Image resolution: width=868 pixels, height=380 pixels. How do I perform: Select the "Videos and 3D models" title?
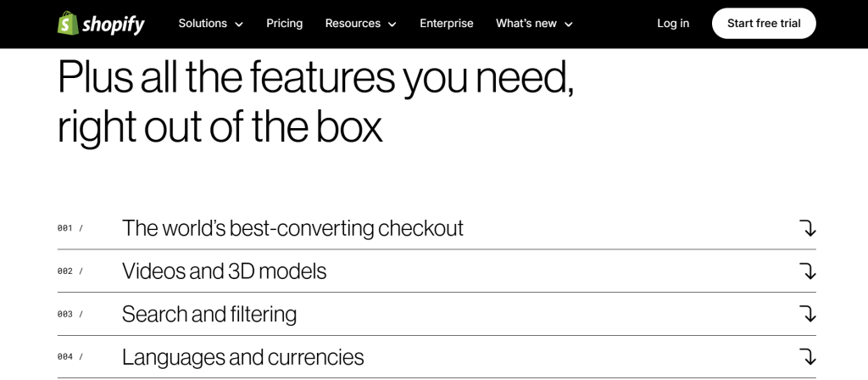224,271
